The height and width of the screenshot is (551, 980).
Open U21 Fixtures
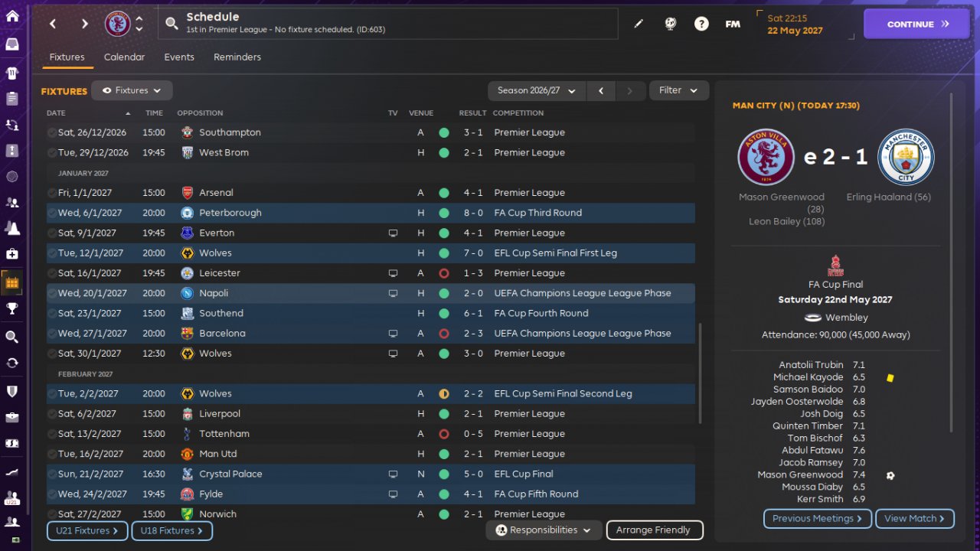point(87,530)
